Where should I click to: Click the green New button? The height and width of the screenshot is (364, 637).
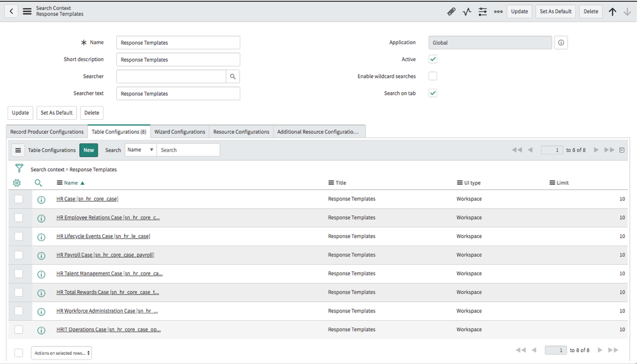pyautogui.click(x=88, y=150)
